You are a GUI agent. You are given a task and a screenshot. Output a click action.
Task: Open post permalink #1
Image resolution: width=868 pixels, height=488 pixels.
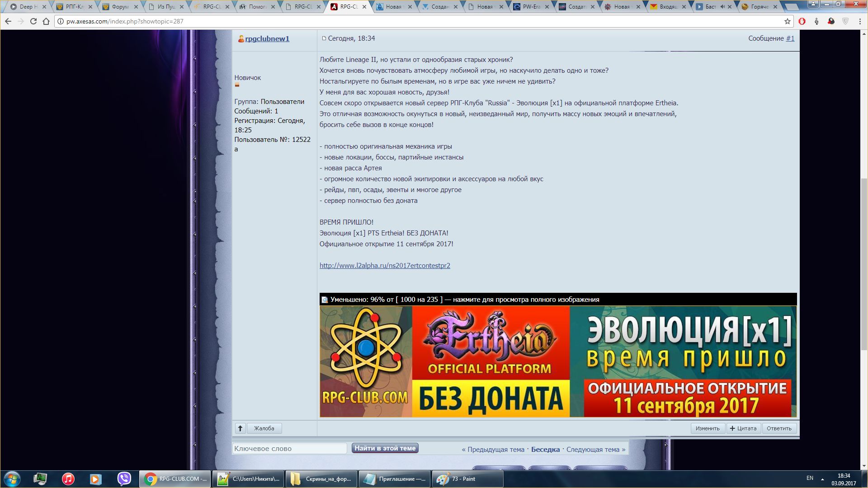[x=790, y=38]
